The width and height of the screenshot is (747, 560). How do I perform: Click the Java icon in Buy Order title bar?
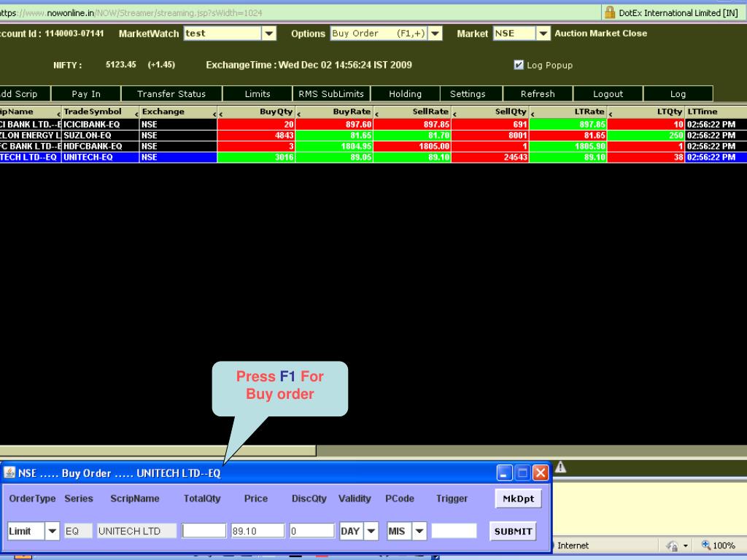[9, 472]
